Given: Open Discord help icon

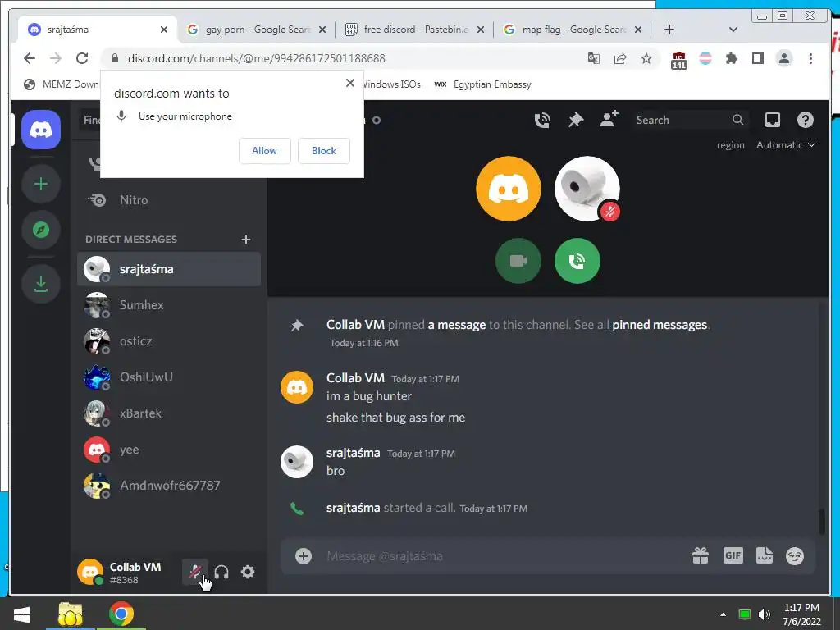Looking at the screenshot, I should tap(806, 120).
